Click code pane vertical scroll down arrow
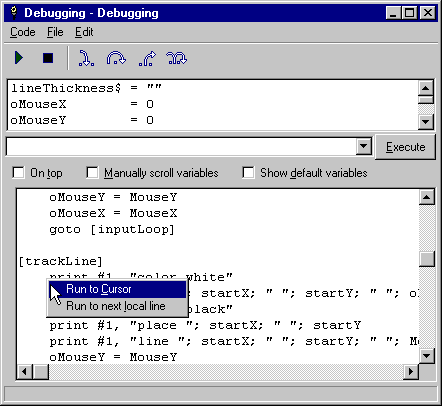The width and height of the screenshot is (442, 406). point(427,356)
